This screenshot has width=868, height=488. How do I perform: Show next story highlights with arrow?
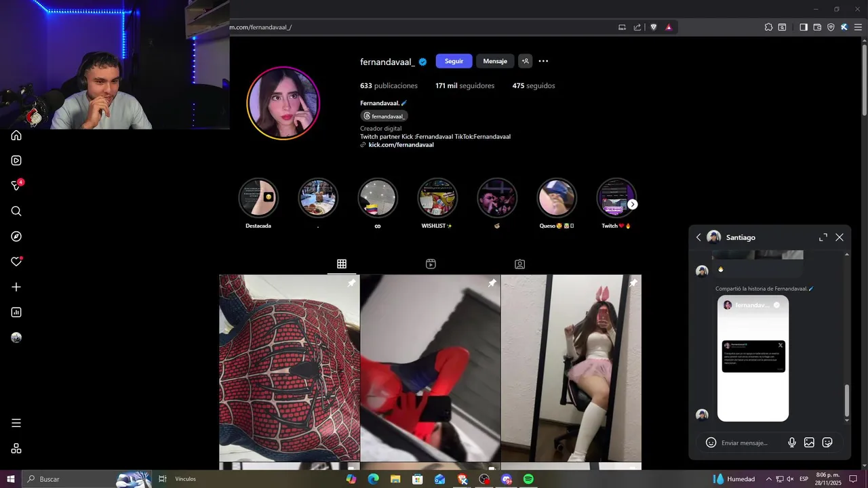(632, 205)
